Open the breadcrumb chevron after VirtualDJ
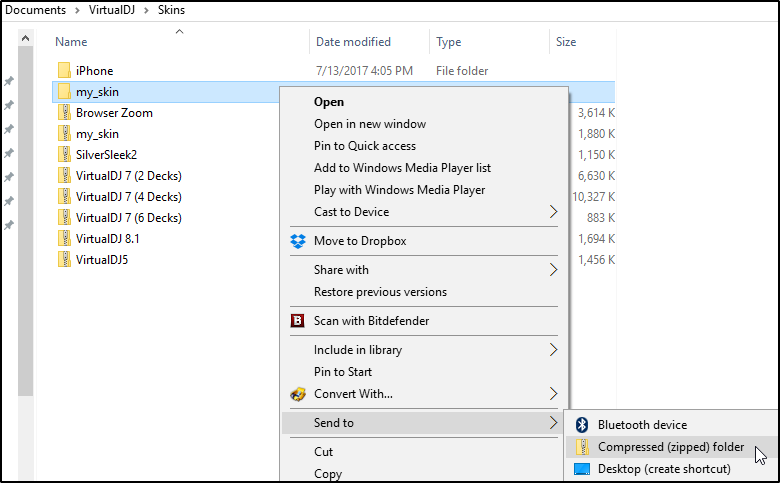The image size is (780, 483). [x=146, y=10]
